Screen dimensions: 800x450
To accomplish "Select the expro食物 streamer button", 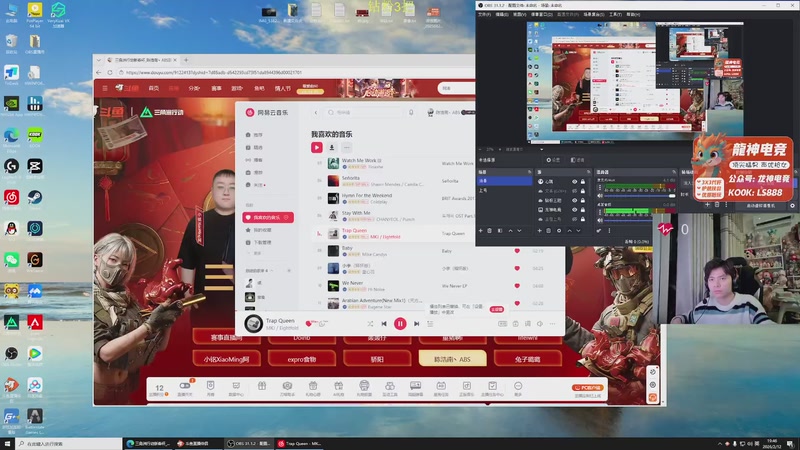I will click(302, 359).
